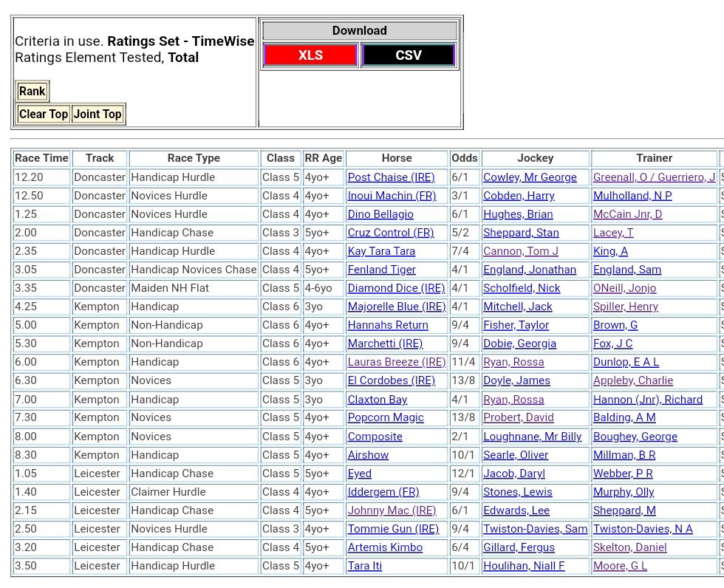This screenshot has height=588, width=724.
Task: Open jockey Loughnane, Mr Billy
Action: pos(532,437)
